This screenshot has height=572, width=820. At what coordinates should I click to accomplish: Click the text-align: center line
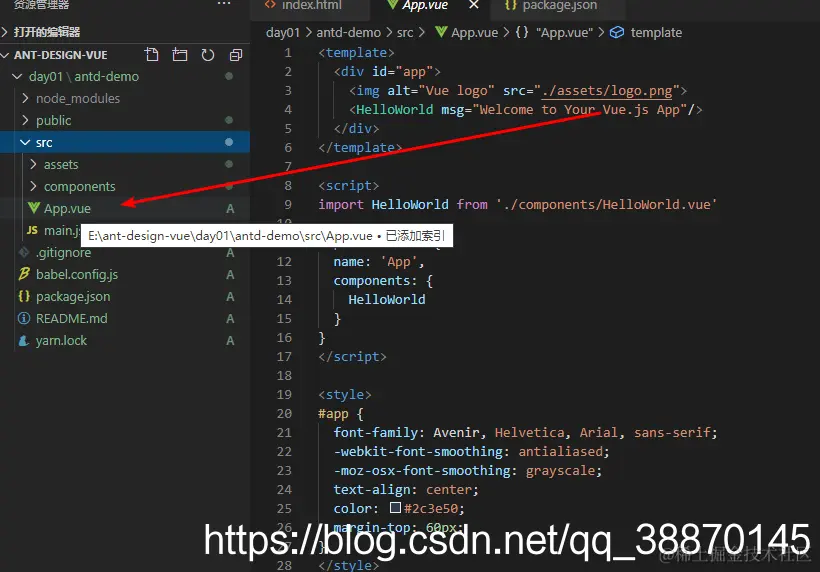[406, 490]
